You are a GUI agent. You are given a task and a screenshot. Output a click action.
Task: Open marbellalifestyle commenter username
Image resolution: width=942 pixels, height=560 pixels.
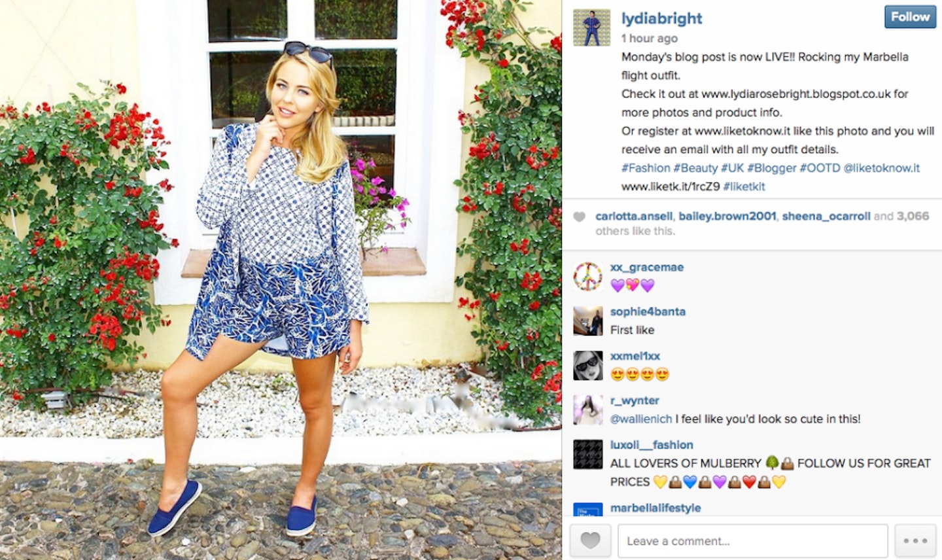(655, 508)
